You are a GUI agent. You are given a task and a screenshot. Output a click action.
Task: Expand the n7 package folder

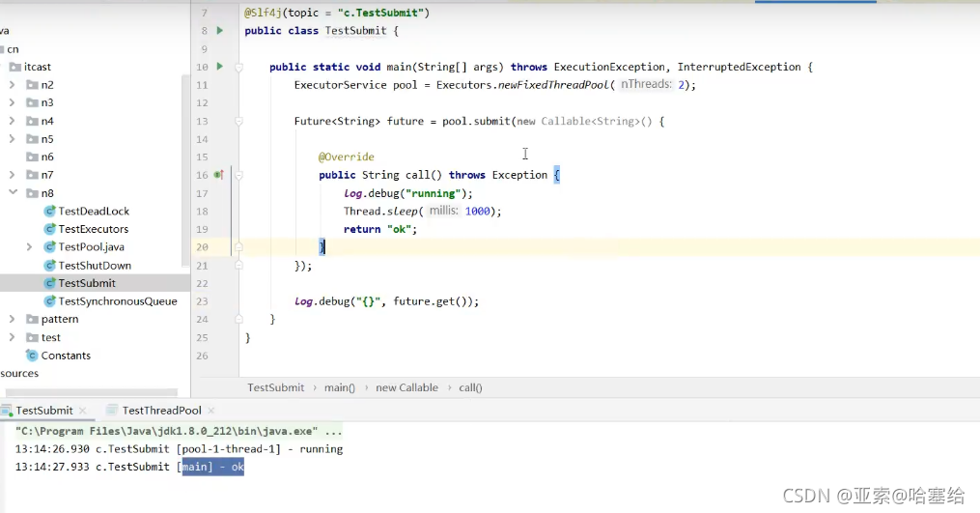point(12,175)
